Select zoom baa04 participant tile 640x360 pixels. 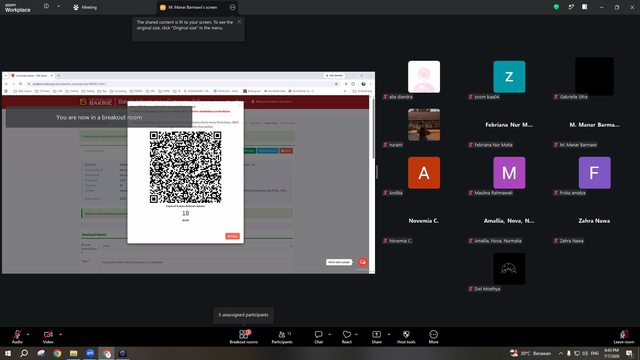pyautogui.click(x=509, y=77)
